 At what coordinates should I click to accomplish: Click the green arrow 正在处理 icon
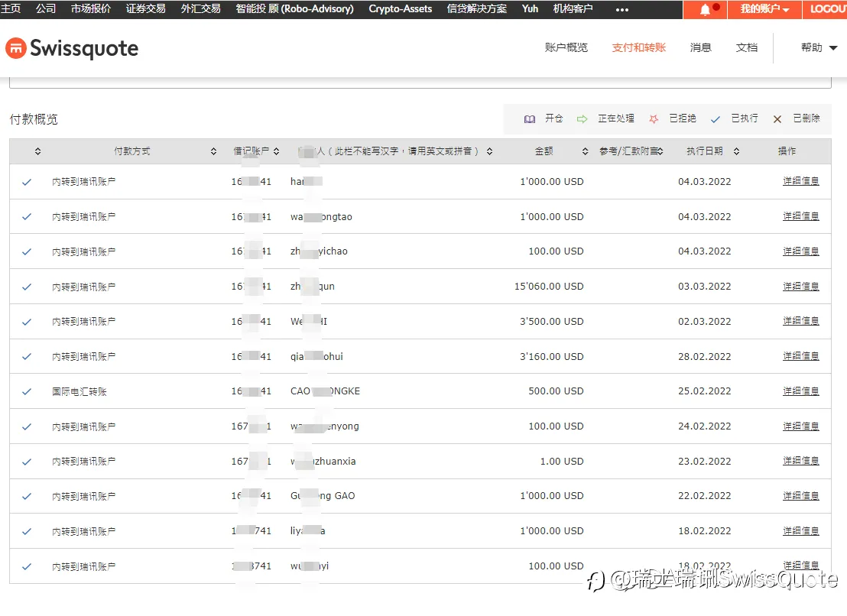tap(582, 118)
